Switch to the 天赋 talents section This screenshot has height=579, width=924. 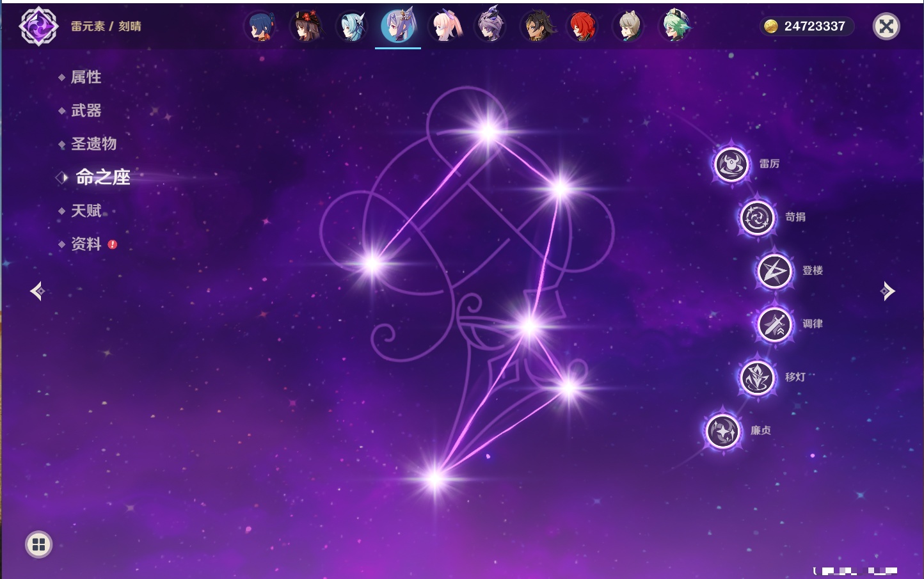pyautogui.click(x=86, y=210)
